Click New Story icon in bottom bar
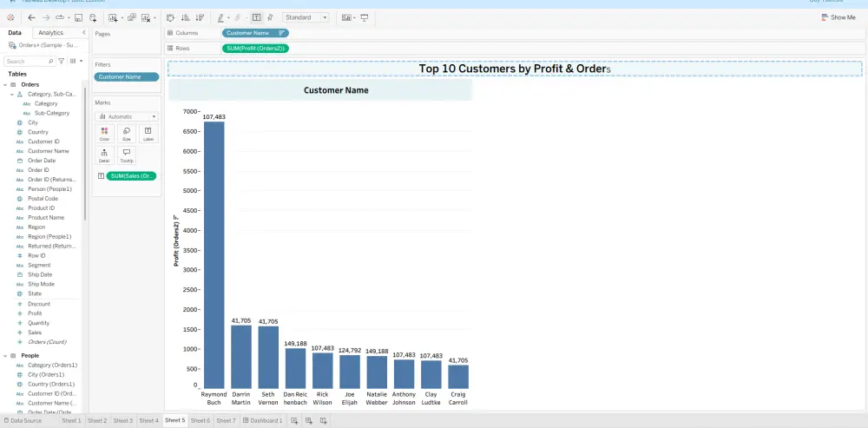This screenshot has height=428, width=868. point(323,421)
